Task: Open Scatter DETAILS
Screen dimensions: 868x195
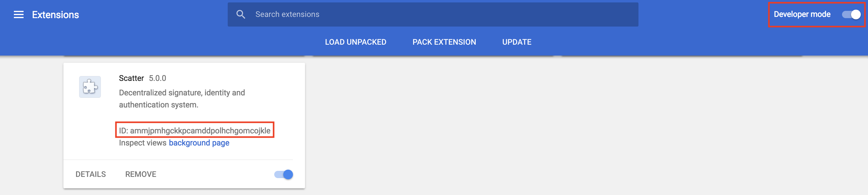Action: click(x=91, y=174)
